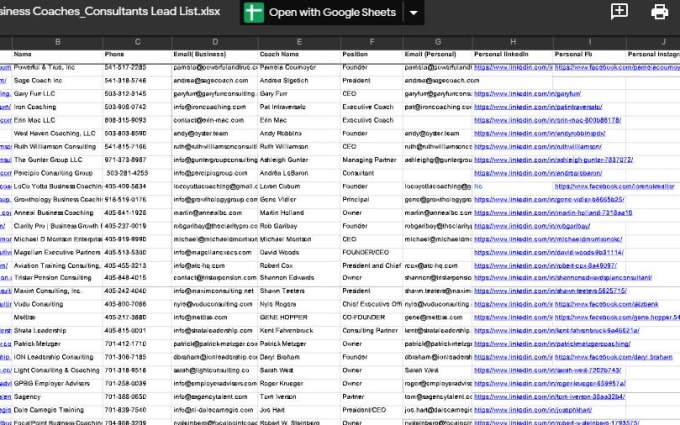Viewport: 680px width, 425px height.
Task: Click the add comment icon
Action: [619, 11]
